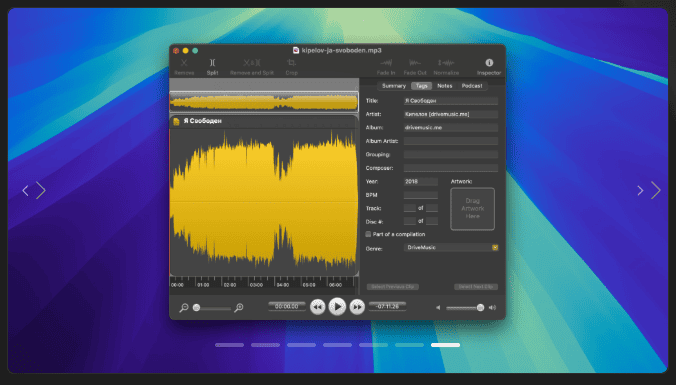Play the audio track
The height and width of the screenshot is (385, 676).
pyautogui.click(x=337, y=307)
